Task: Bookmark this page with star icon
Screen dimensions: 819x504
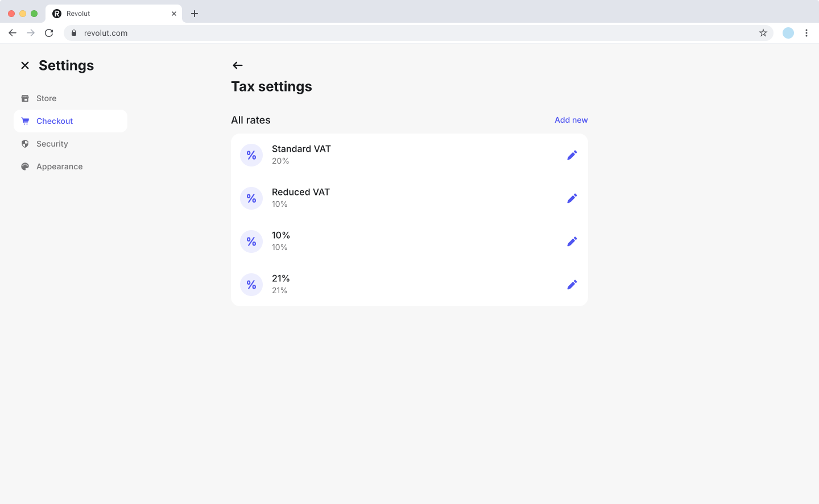Action: [x=763, y=33]
